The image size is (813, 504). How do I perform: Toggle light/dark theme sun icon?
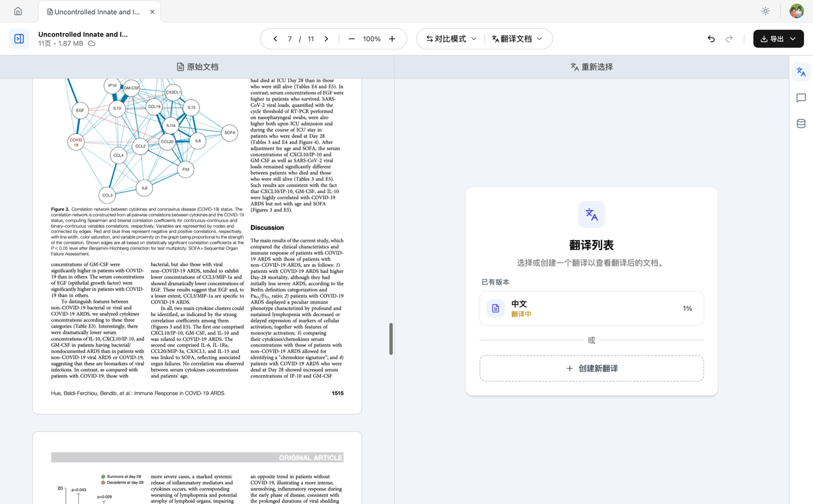[765, 11]
